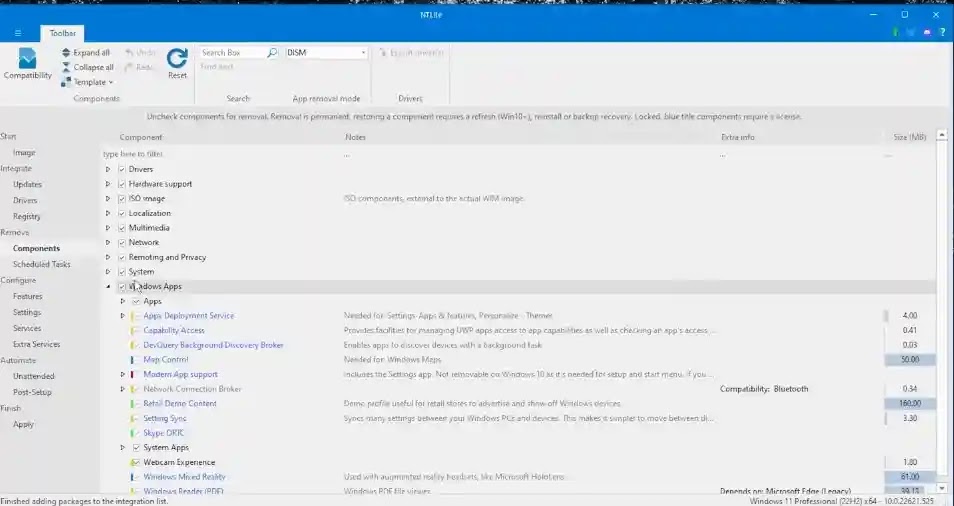
Task: Select the Apps Deployment Service row
Action: coord(518,316)
